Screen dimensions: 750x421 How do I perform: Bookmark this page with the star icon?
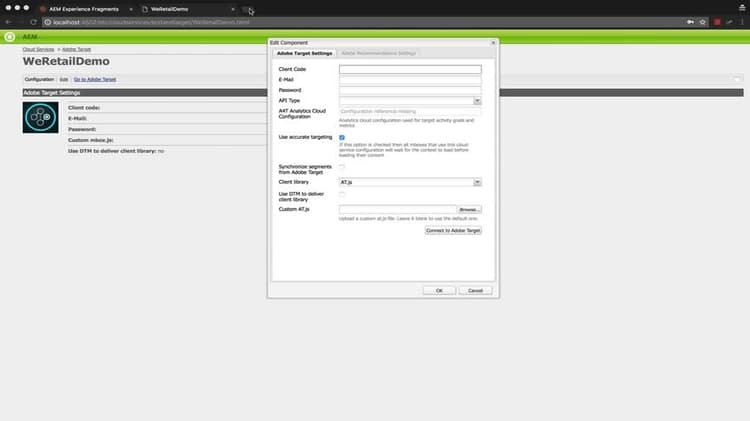coord(703,22)
